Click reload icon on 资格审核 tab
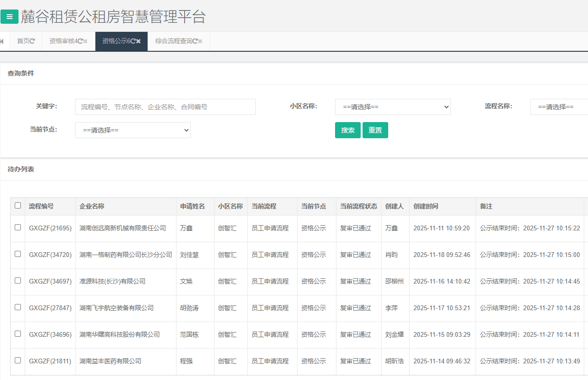The height and width of the screenshot is (380, 588). [x=80, y=41]
